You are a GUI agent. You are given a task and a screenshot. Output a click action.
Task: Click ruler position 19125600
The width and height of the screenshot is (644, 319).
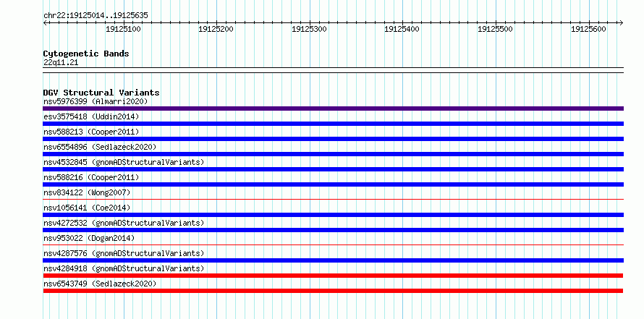589,29
